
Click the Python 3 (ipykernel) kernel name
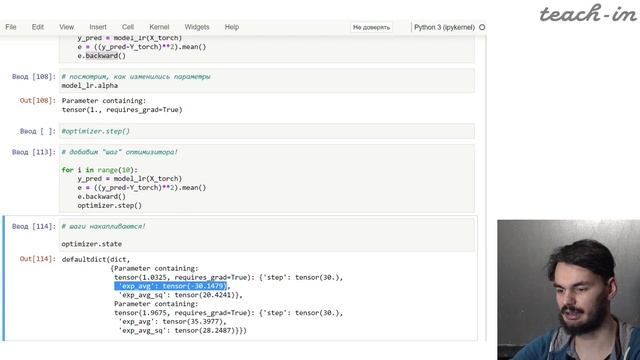pos(444,27)
